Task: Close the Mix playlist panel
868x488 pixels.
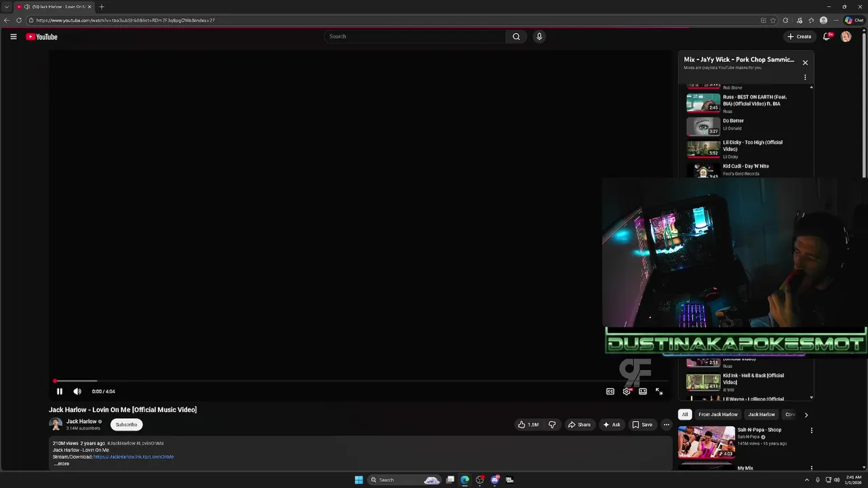Action: (805, 62)
